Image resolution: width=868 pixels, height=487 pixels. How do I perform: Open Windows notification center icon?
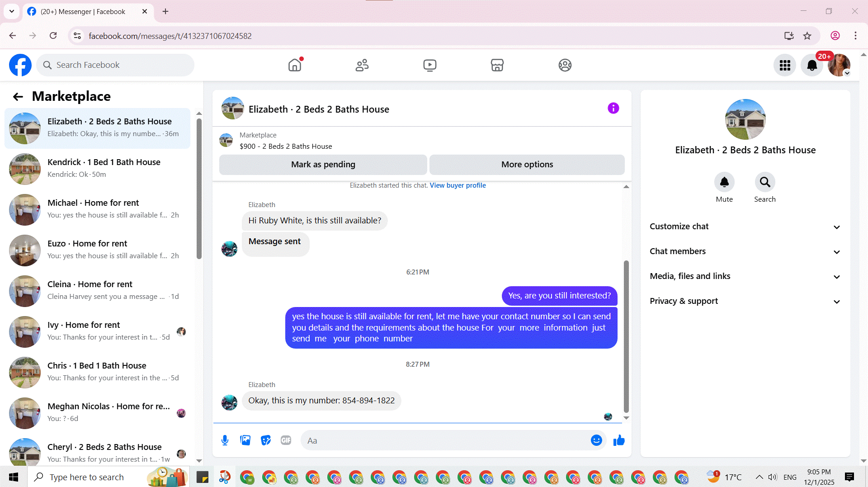pos(849,477)
